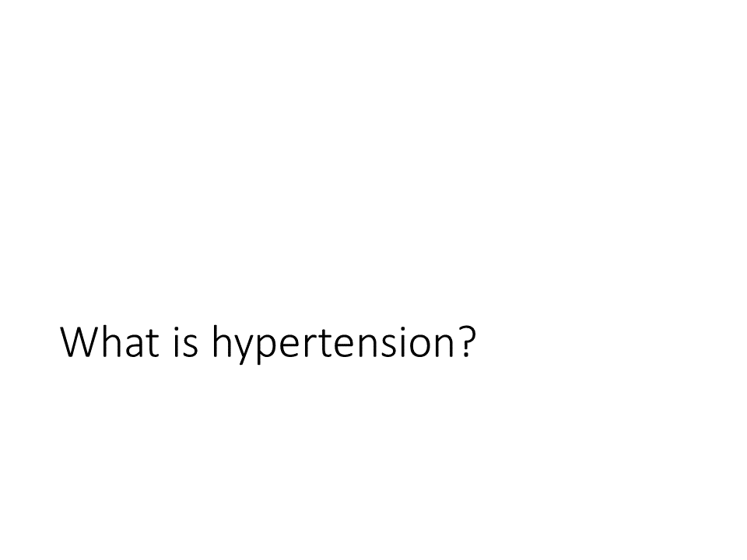Viewport: 747px width, 560px height.
Task: Click the empty white slide area above the title
Action: [x=373, y=157]
